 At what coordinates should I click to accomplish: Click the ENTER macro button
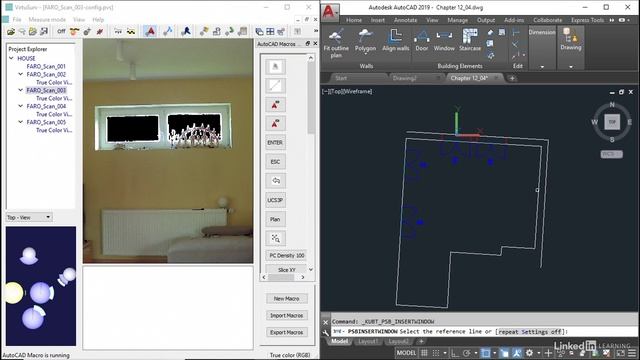click(276, 142)
